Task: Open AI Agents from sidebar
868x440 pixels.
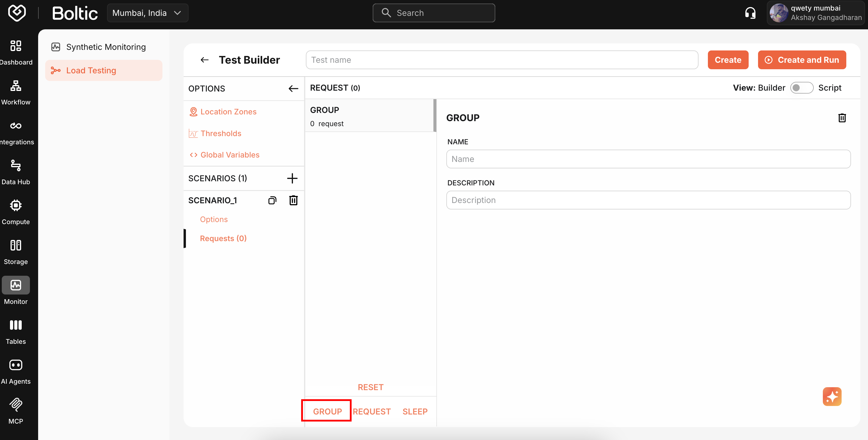Action: [x=16, y=369]
